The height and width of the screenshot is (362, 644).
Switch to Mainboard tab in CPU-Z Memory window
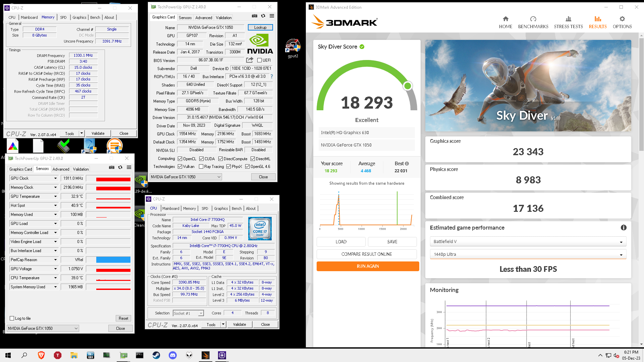coord(29,17)
